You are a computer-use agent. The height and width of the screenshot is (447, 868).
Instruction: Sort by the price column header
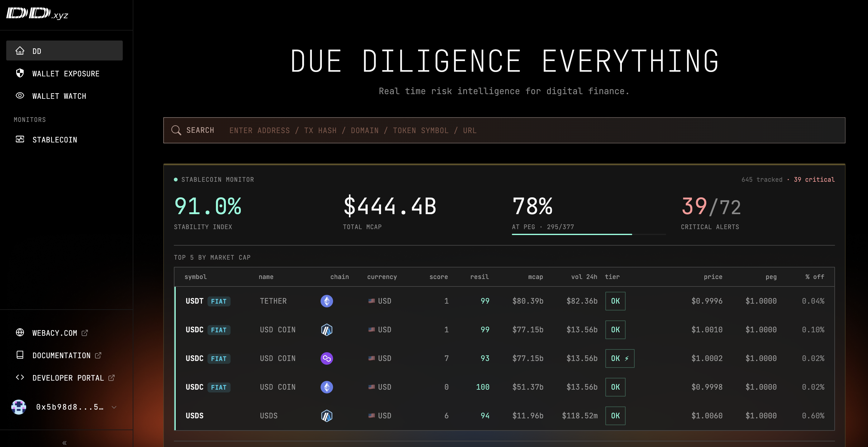coord(713,277)
